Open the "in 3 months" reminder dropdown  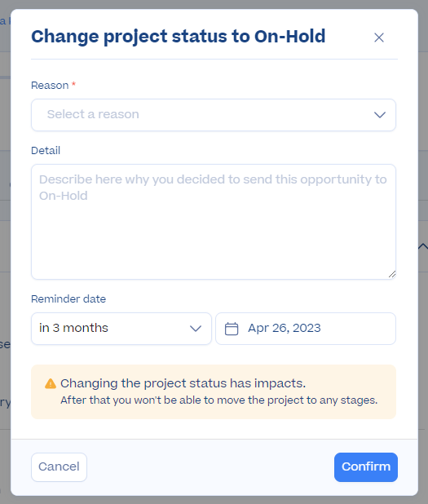pos(121,329)
